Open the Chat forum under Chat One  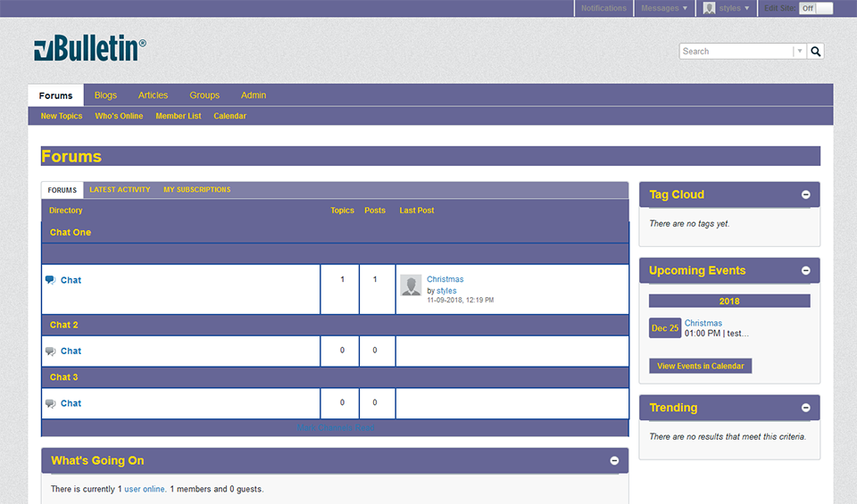pyautogui.click(x=71, y=280)
